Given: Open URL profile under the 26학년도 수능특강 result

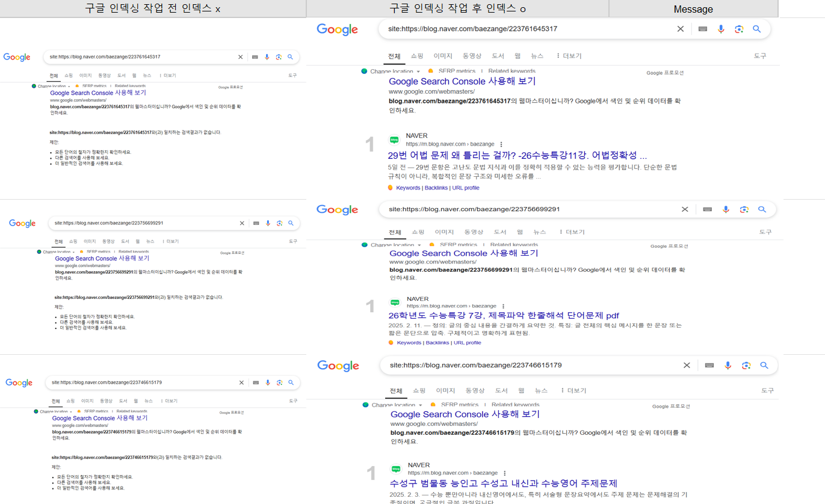Looking at the screenshot, I should coord(468,343).
